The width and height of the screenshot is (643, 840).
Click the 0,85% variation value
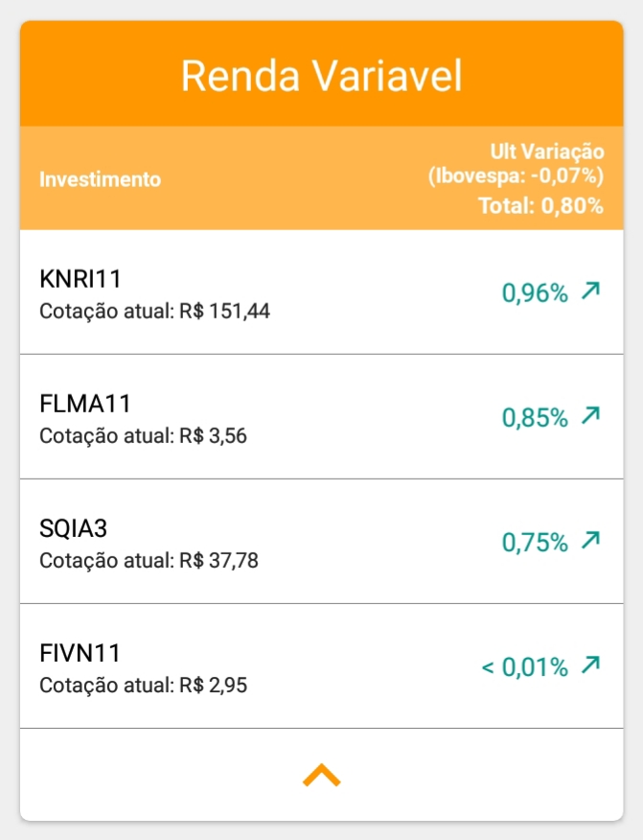535,418
